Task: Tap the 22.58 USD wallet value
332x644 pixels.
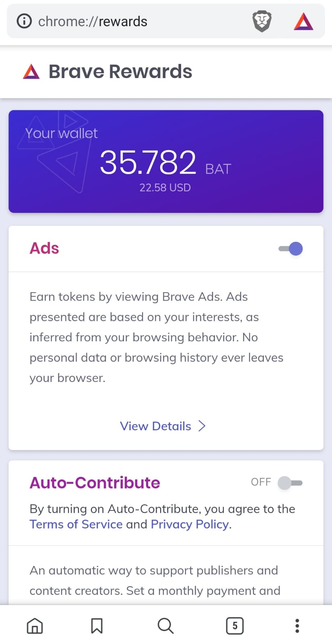Action: tap(165, 188)
